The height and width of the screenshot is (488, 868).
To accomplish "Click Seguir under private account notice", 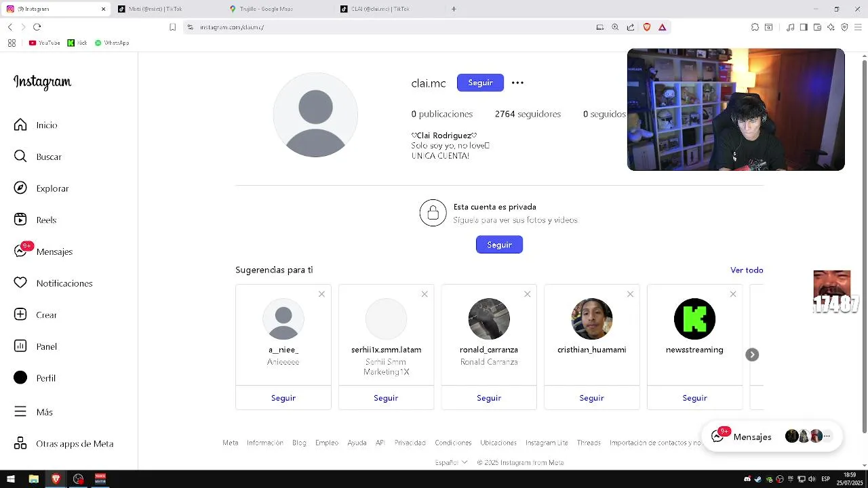I will point(499,245).
